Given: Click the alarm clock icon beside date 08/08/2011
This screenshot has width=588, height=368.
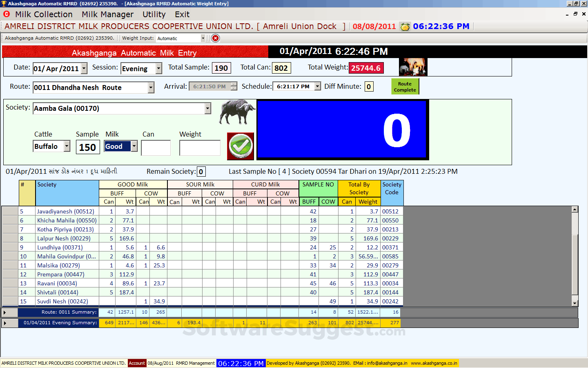Looking at the screenshot, I should 405,26.
